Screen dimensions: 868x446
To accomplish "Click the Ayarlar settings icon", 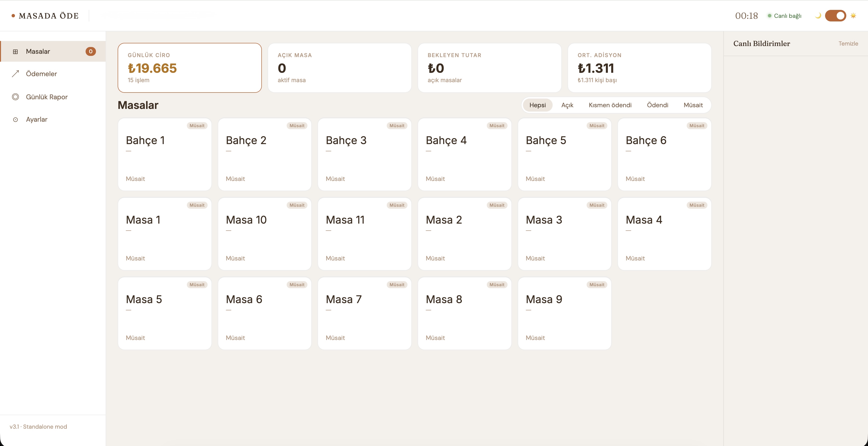I will coord(15,120).
